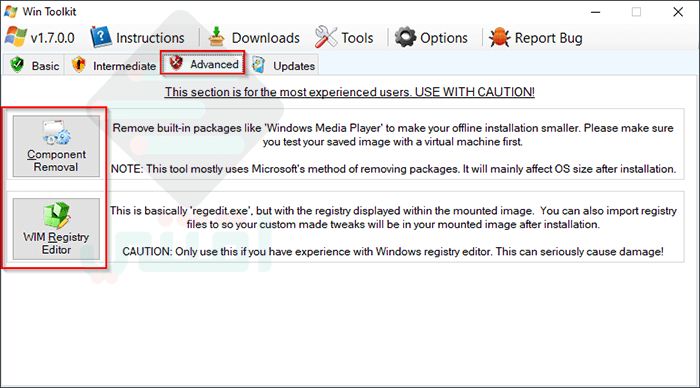Launch WIM Registry Editor via its label

[56, 243]
